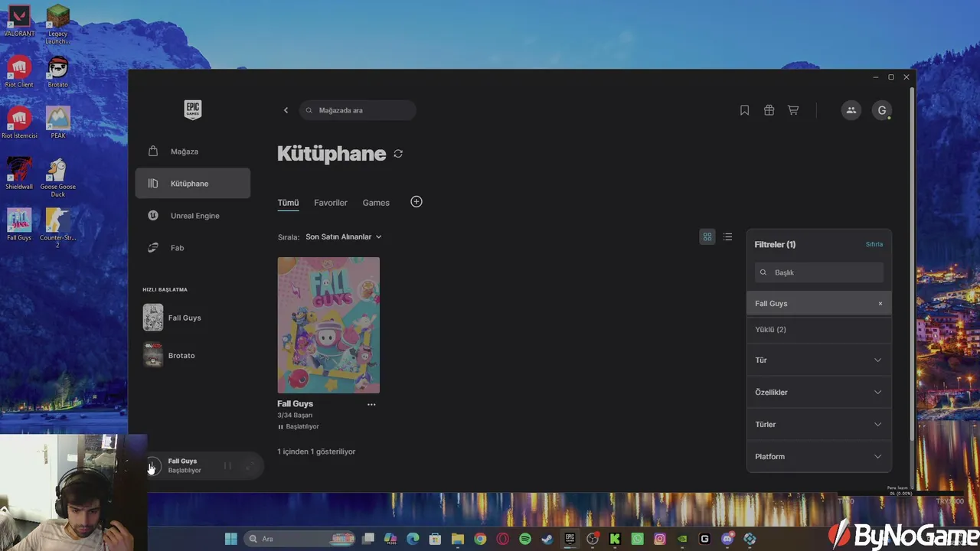Open the G account profile avatar
The width and height of the screenshot is (980, 551).
pos(882,110)
